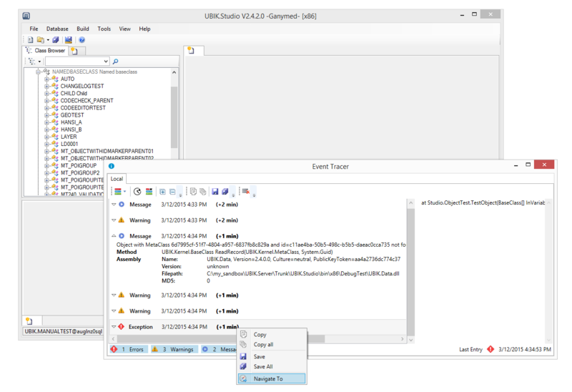Viewport: 572px width, 392px height.
Task: Select the Local tab in Event Tracer
Action: pos(117,179)
